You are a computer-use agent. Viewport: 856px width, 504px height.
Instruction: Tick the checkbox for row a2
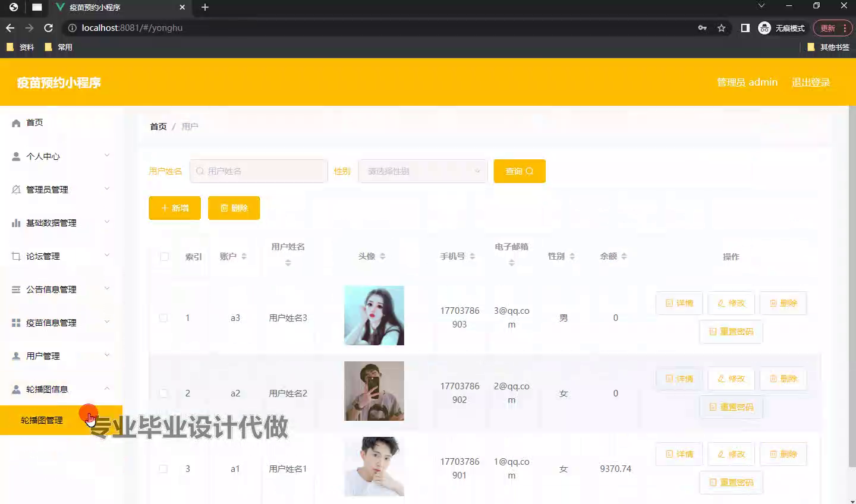(163, 393)
